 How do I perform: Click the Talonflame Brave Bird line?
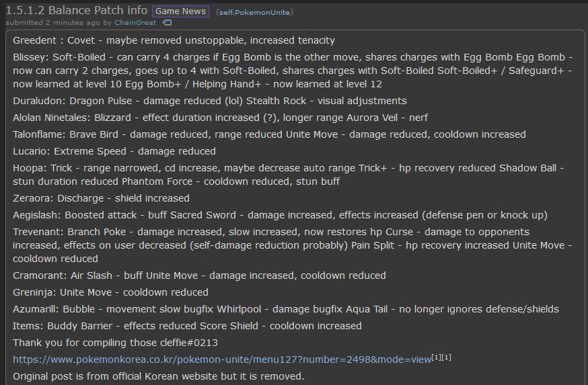pos(269,135)
